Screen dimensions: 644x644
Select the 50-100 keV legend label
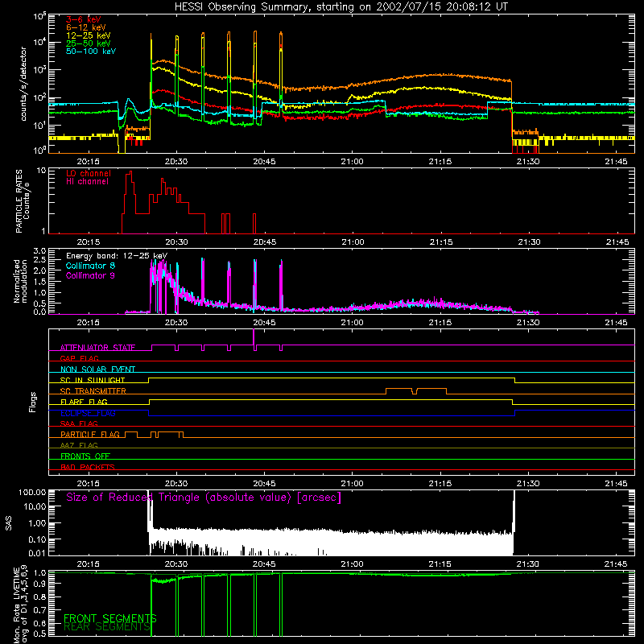(x=91, y=52)
